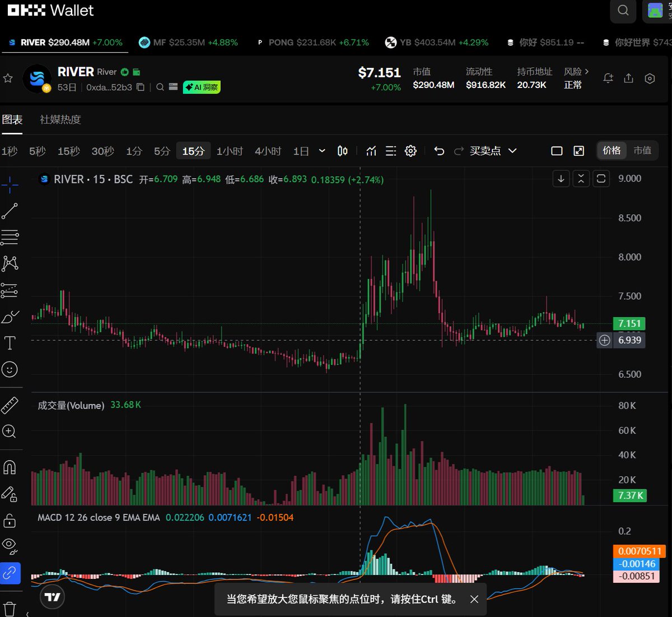Dismiss the Ctrl key zoom hint
Image resolution: width=672 pixels, height=617 pixels.
tap(474, 599)
